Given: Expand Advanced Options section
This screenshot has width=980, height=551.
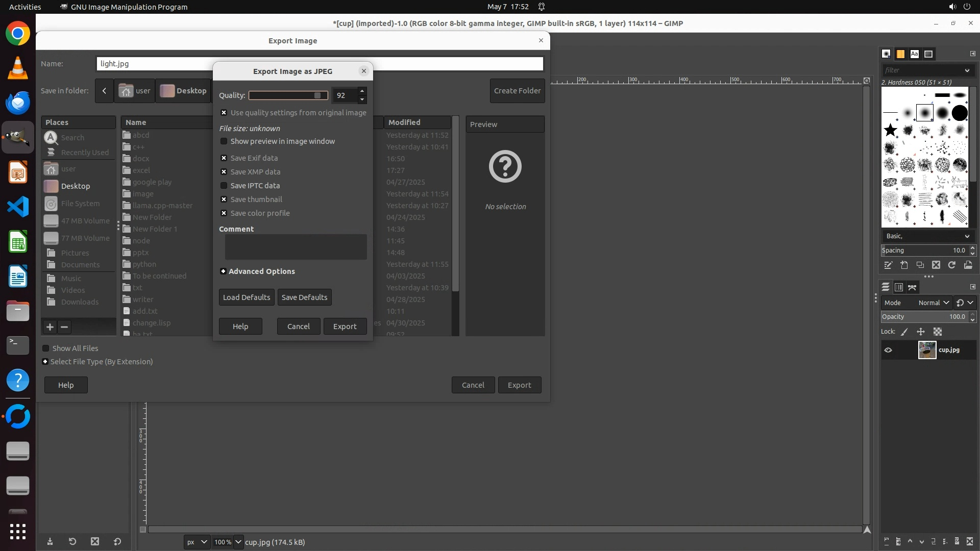Looking at the screenshot, I should 223,271.
